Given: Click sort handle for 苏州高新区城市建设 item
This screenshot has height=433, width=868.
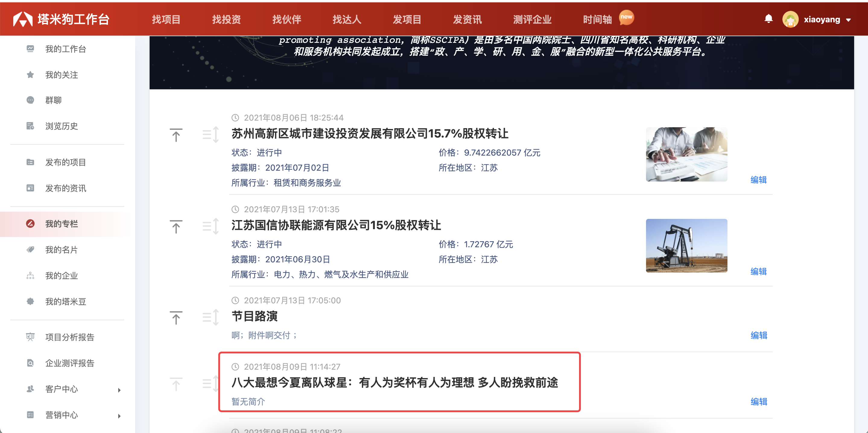Looking at the screenshot, I should [x=211, y=135].
